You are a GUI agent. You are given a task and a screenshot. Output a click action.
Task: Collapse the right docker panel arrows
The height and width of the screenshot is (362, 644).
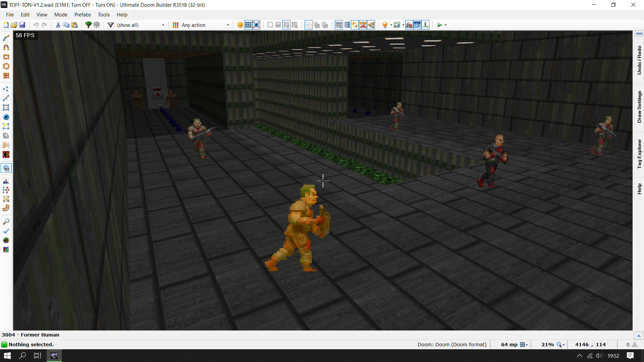tap(639, 34)
